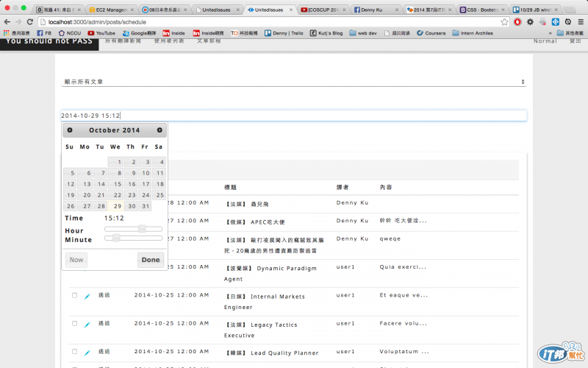Open the web dev bookmarks folder
This screenshot has height=368, width=588.
pyautogui.click(x=363, y=33)
